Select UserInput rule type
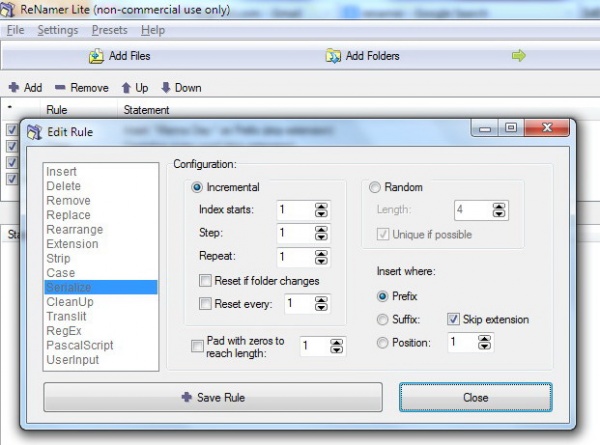 101,360
